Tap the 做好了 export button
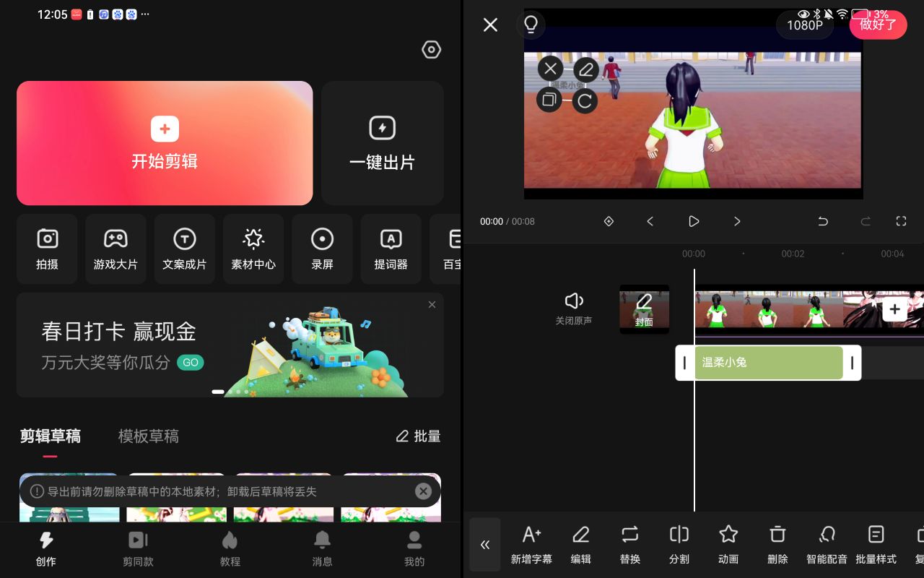 coord(878,25)
